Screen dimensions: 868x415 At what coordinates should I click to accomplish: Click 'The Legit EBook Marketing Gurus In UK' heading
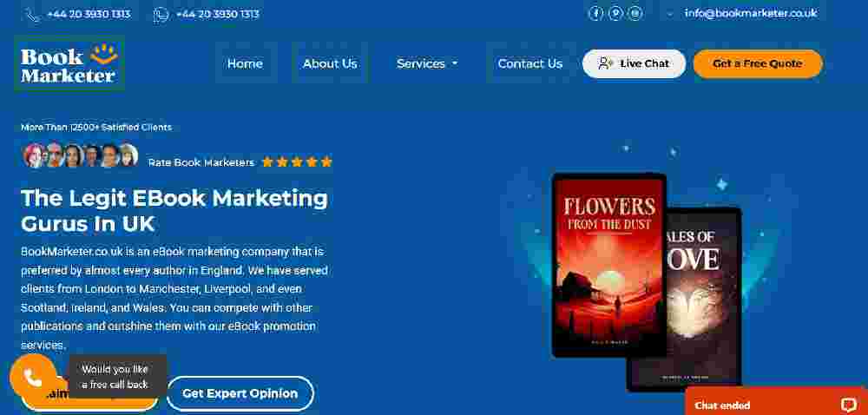[x=174, y=211]
